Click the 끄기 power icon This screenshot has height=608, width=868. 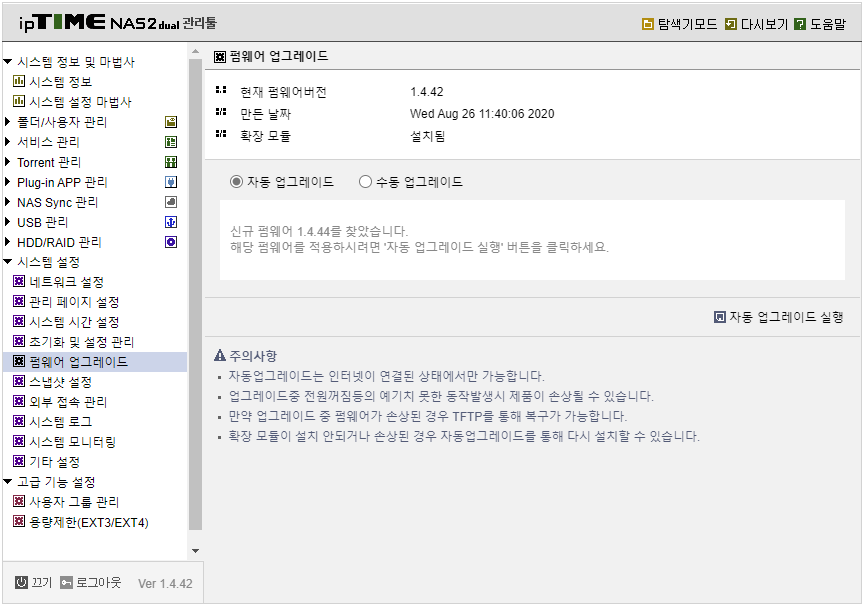tap(21, 583)
